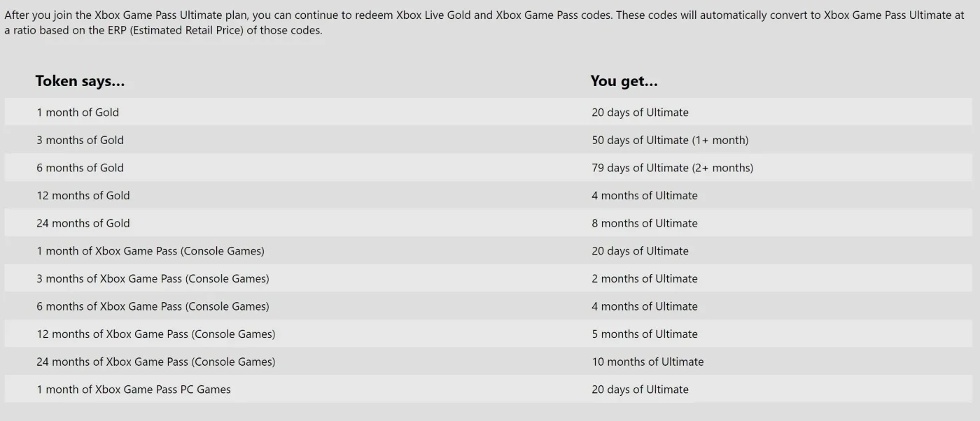Click the "24 months of Gold" cell

pos(83,223)
